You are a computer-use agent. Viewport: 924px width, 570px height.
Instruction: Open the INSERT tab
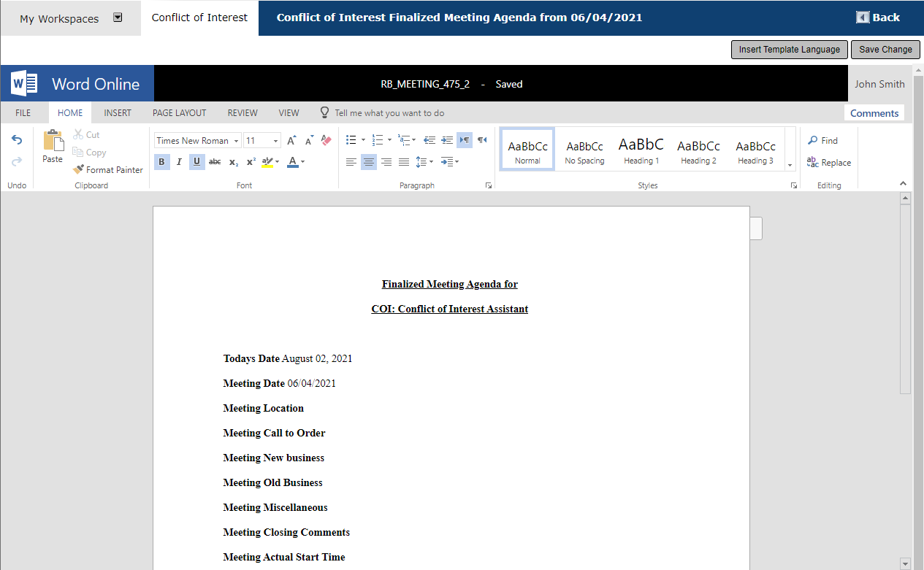point(118,113)
